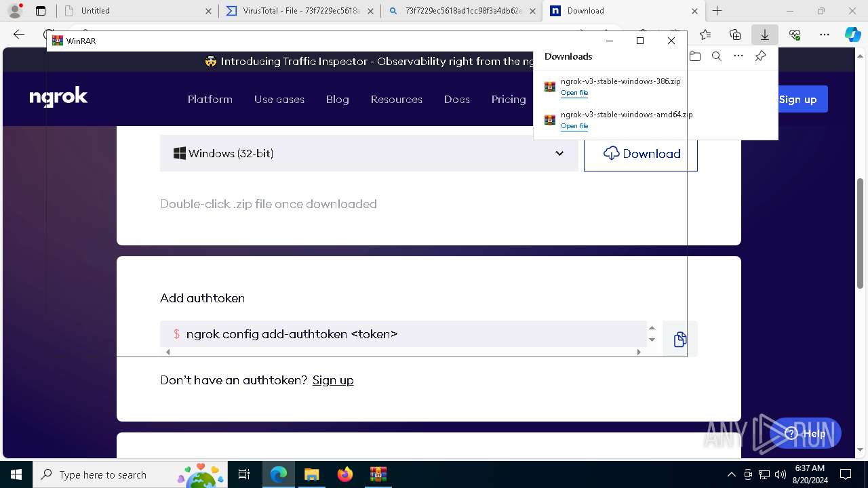Open the Docs link

tap(457, 99)
